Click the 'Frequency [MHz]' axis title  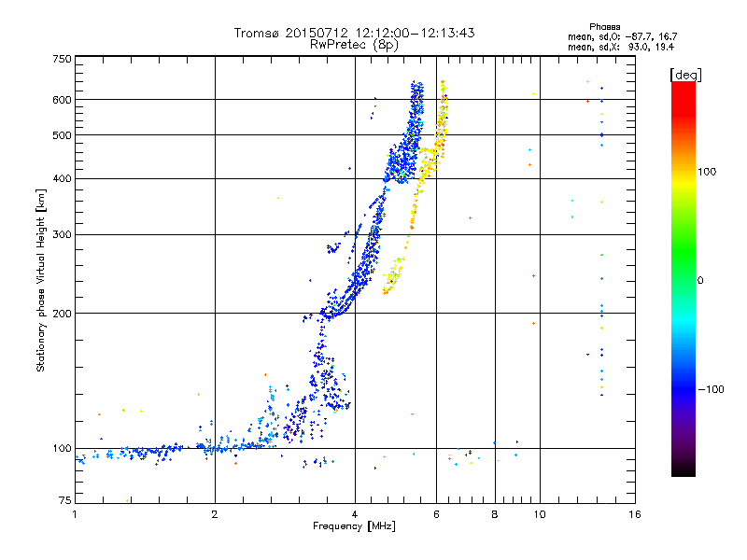354,526
